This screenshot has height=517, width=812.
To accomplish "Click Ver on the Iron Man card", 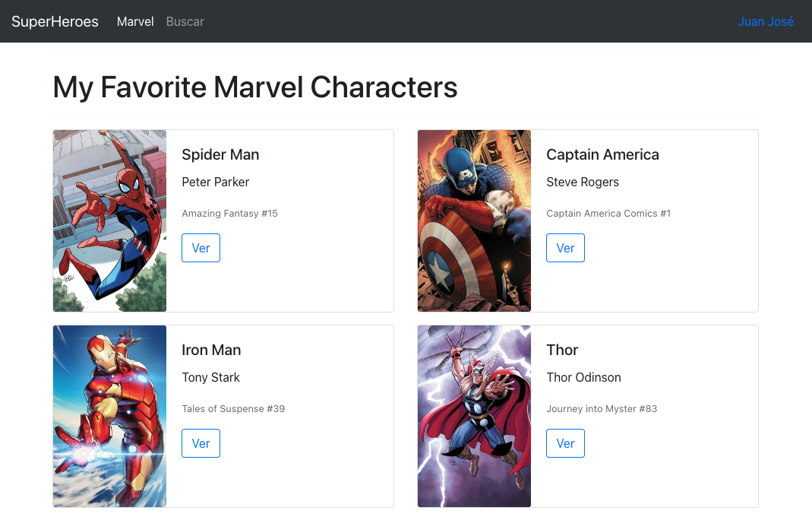I will pyautogui.click(x=201, y=442).
